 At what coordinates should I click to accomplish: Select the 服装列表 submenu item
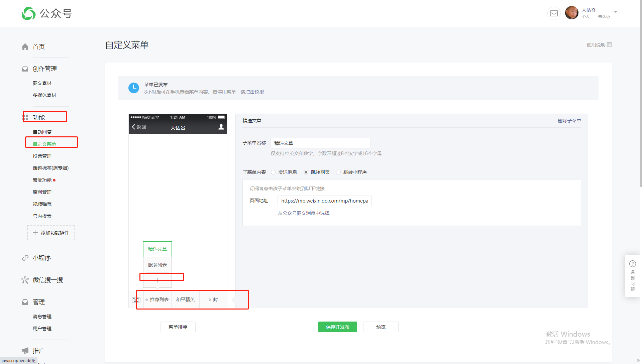click(x=157, y=265)
